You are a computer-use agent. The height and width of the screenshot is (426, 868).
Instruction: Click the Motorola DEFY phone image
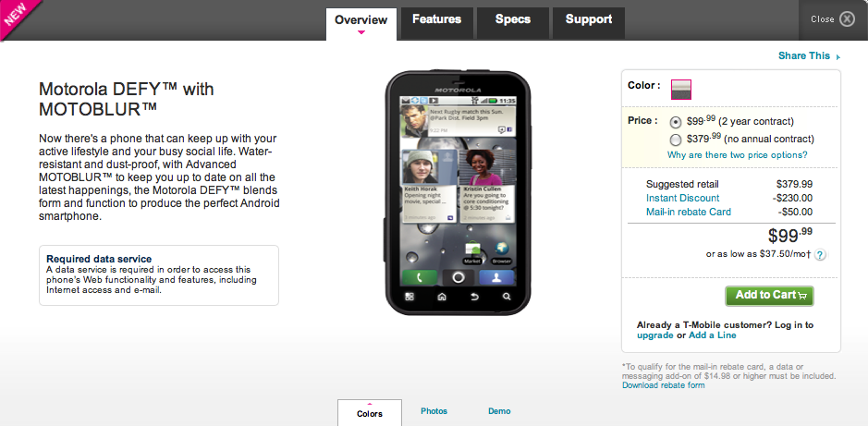coord(458,192)
